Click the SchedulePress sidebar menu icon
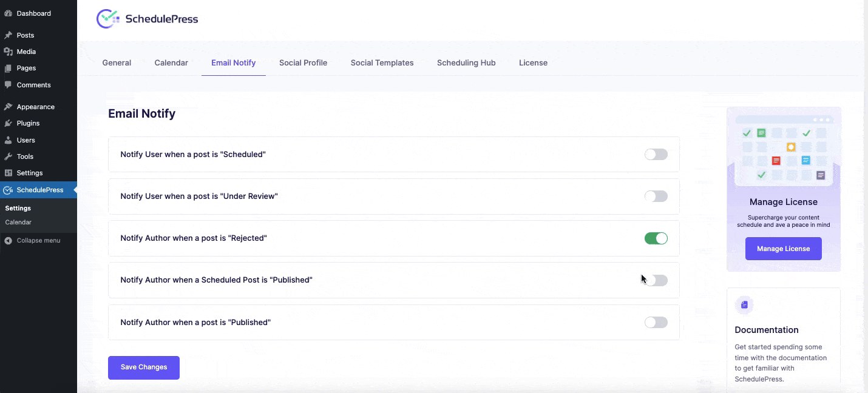This screenshot has width=868, height=393. click(x=8, y=190)
